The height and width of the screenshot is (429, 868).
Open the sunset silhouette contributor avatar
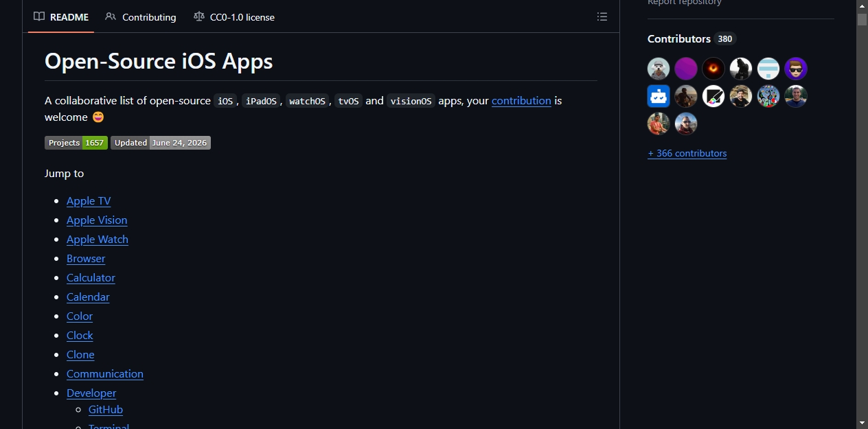pos(686,96)
